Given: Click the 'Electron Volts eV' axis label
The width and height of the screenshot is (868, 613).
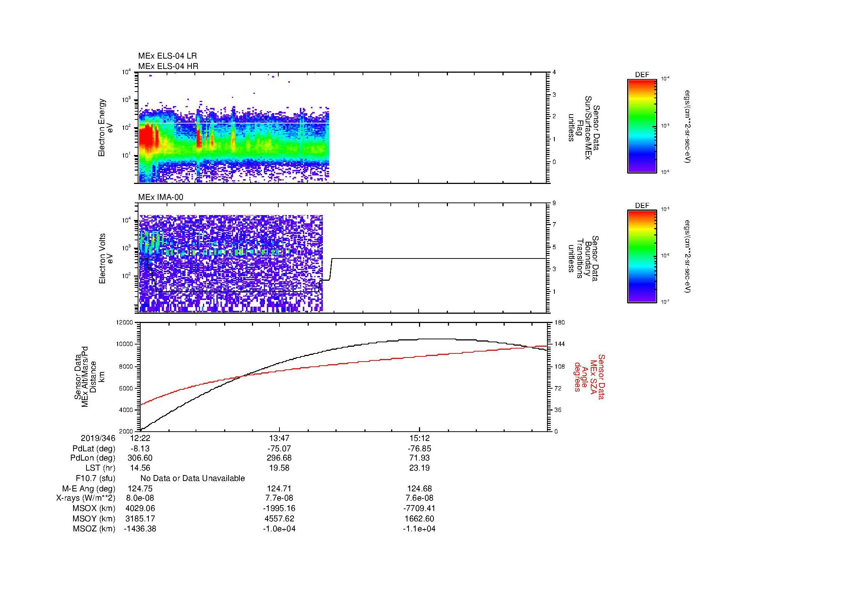Looking at the screenshot, I should point(106,258).
